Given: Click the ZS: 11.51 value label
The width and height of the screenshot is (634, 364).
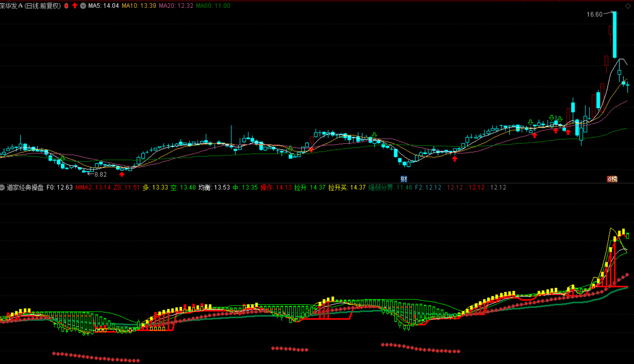Looking at the screenshot, I should click(x=127, y=187).
